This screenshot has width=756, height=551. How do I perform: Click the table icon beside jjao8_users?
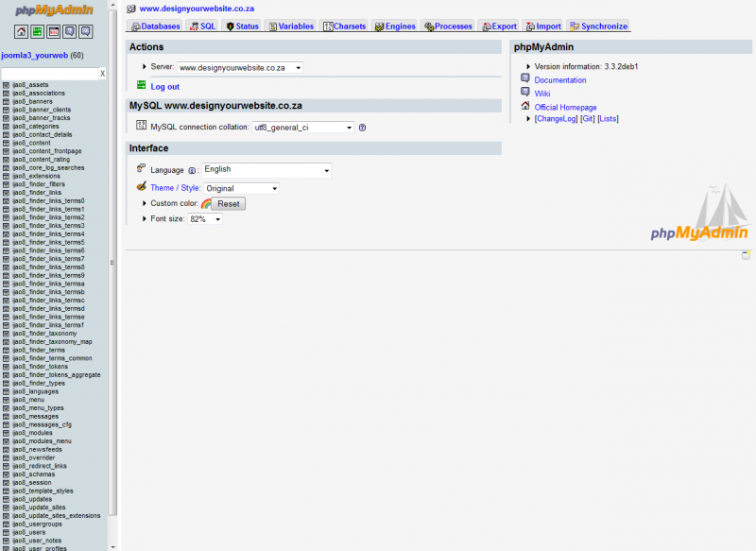(7, 532)
